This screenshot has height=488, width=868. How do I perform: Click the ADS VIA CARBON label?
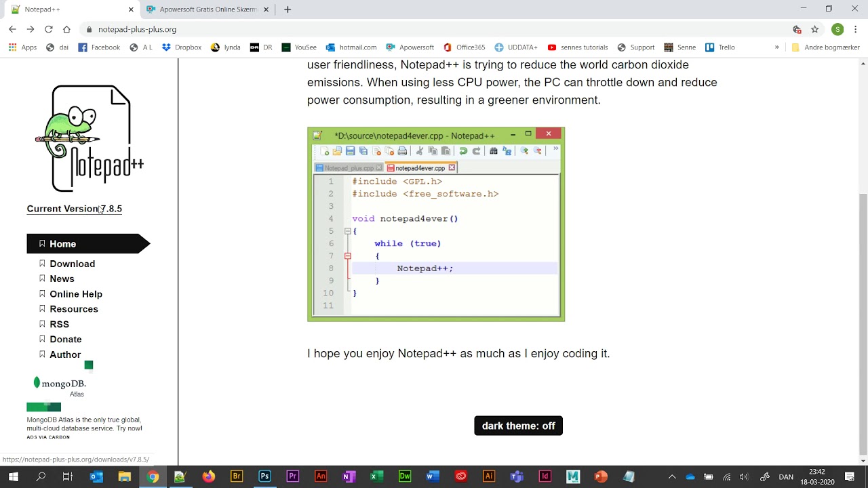(x=48, y=437)
